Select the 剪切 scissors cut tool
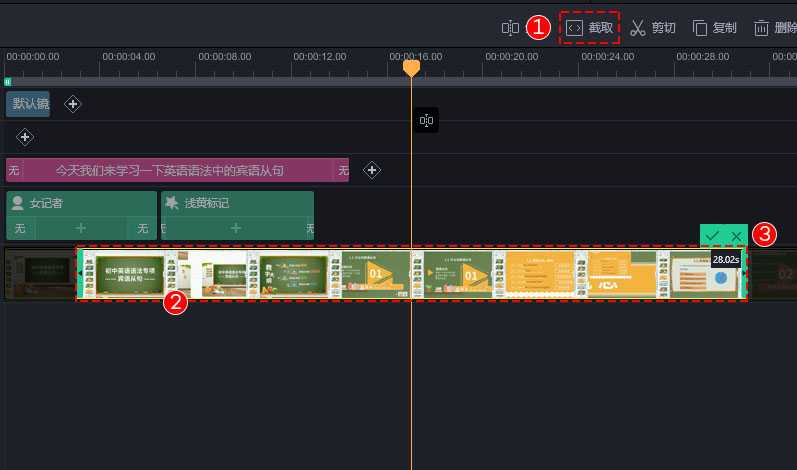Screen dimensions: 797x470 point(637,28)
